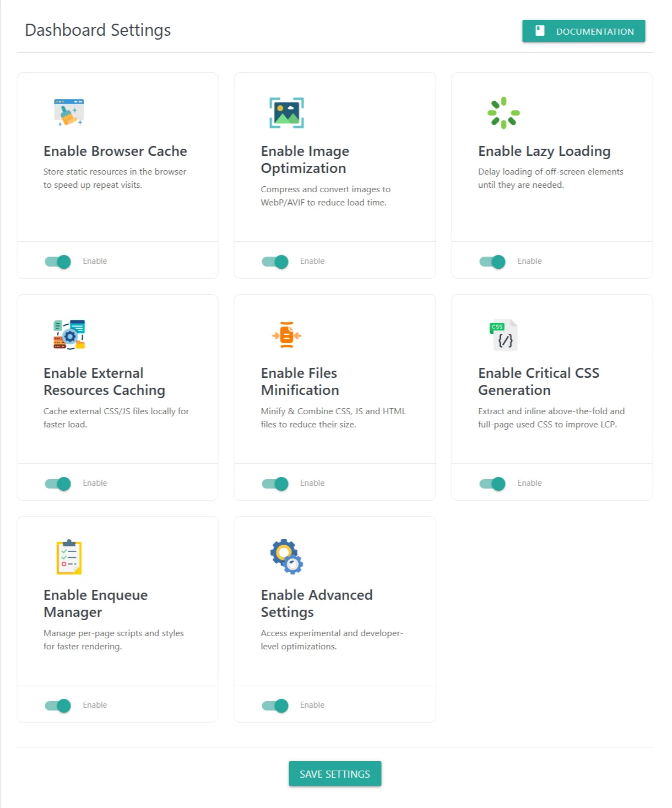This screenshot has height=808, width=672.
Task: Disable the Browser Cache toggle
Action: [58, 262]
